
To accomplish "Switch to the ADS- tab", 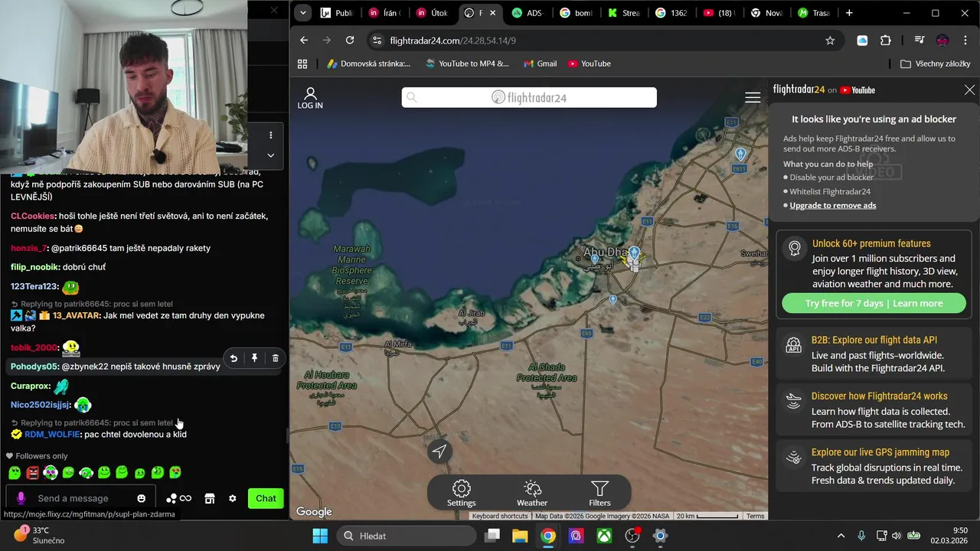I will pyautogui.click(x=528, y=13).
